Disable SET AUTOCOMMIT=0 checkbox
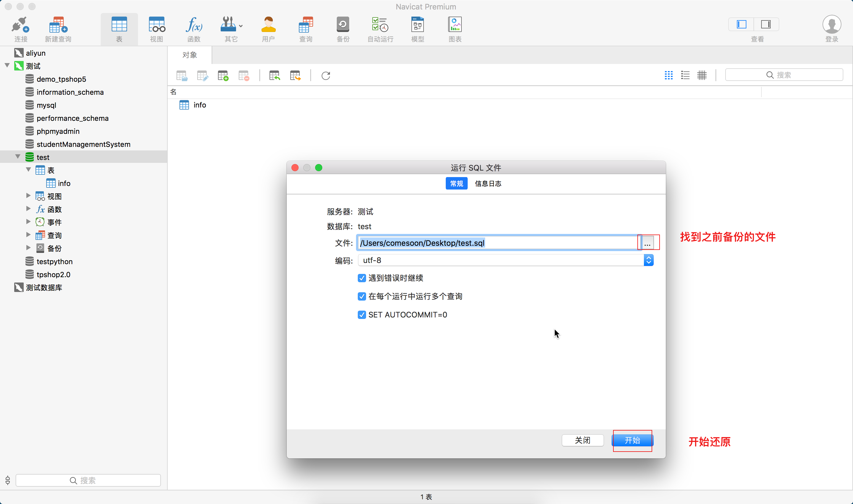 (361, 315)
